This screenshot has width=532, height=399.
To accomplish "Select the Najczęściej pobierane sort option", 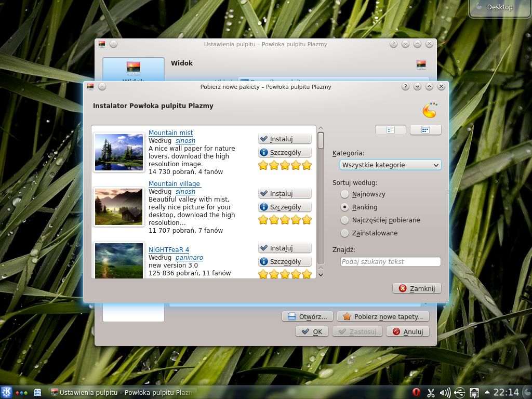I will (x=380, y=220).
